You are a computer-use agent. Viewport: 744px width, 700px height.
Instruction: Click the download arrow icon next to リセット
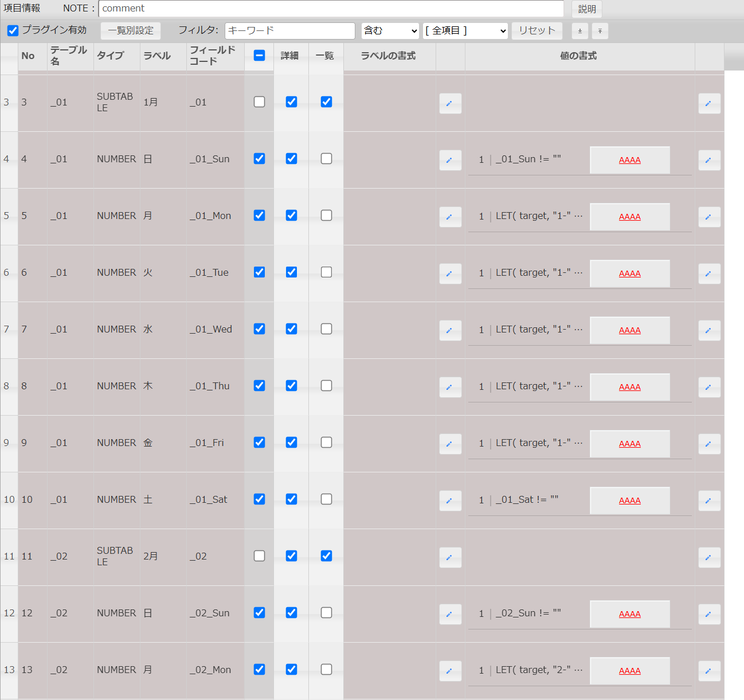[x=579, y=31]
